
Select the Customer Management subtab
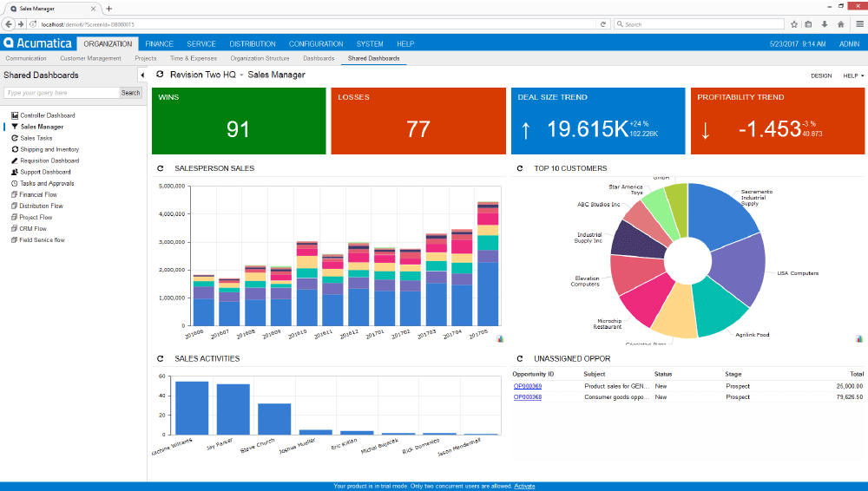click(x=90, y=58)
